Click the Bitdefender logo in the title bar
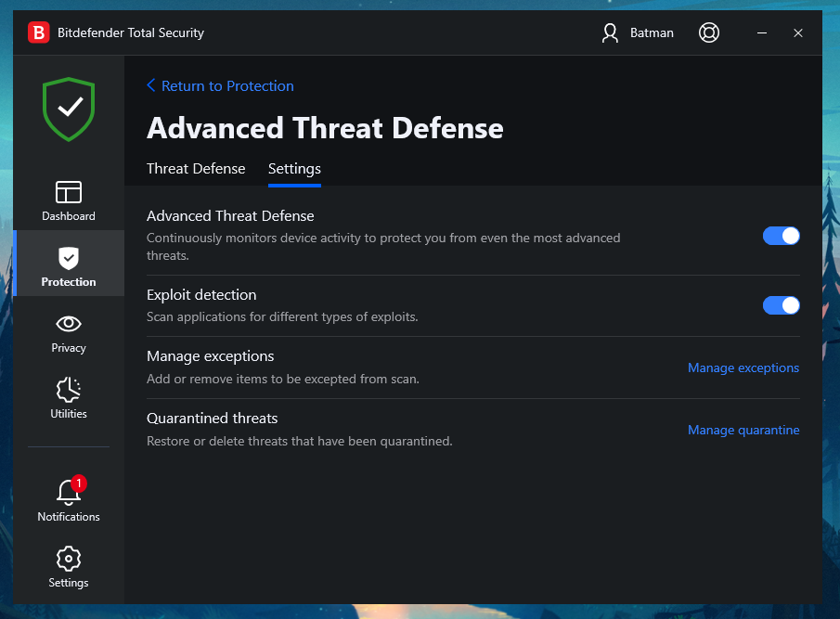Screen dimensions: 840x619 click(39, 32)
